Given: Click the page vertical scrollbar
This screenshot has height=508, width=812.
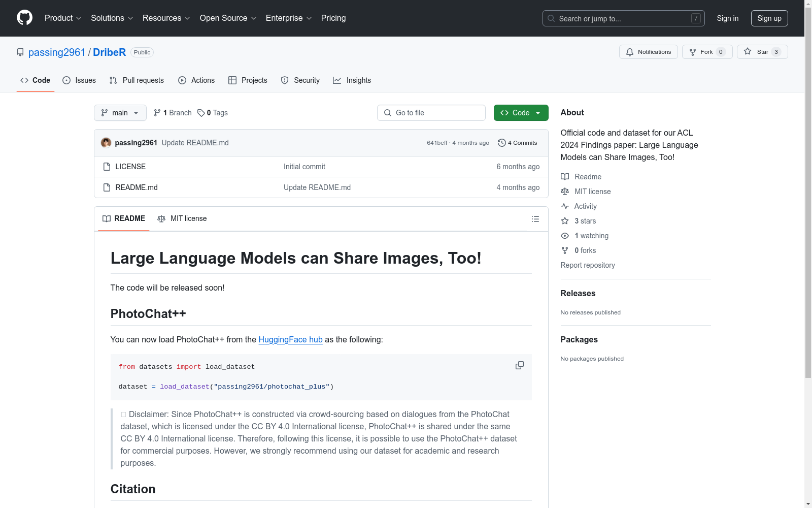Looking at the screenshot, I should tap(808, 193).
